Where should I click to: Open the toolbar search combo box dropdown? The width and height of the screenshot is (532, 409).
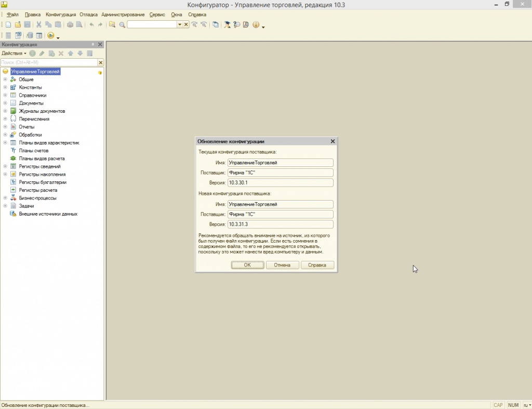(180, 25)
